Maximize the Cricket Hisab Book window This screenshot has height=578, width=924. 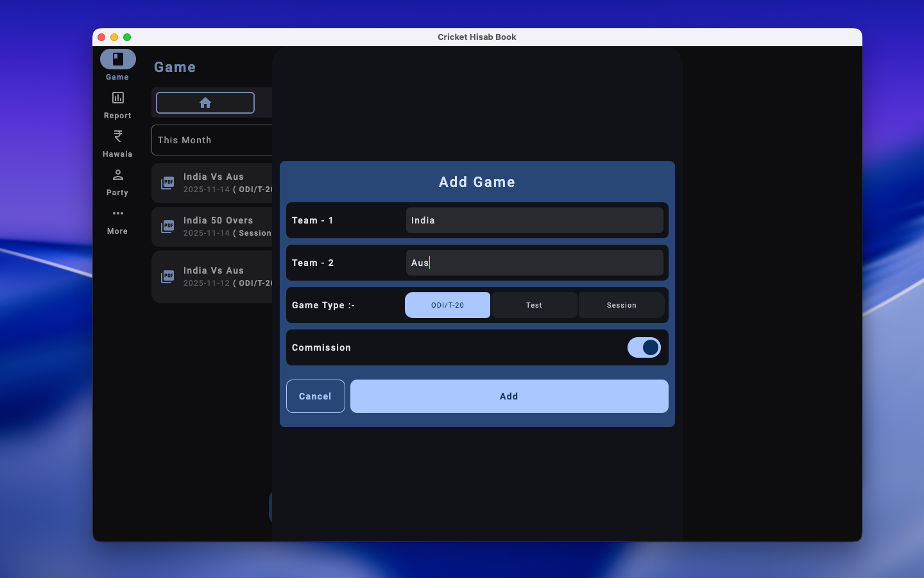point(127,37)
